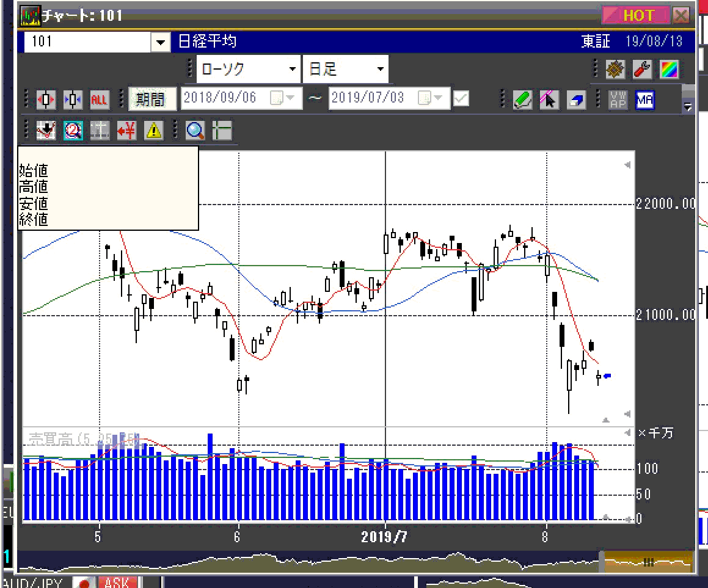Click the widen candlestick spacing icon
708x588 pixels.
coord(46,100)
